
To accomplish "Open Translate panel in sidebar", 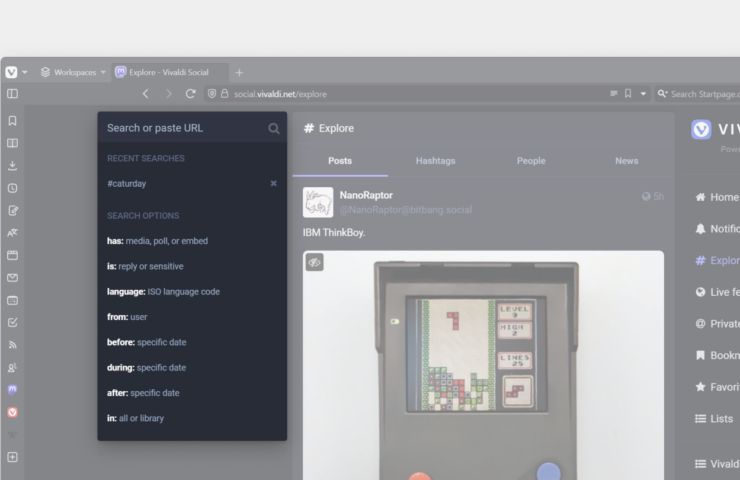I will [x=13, y=233].
